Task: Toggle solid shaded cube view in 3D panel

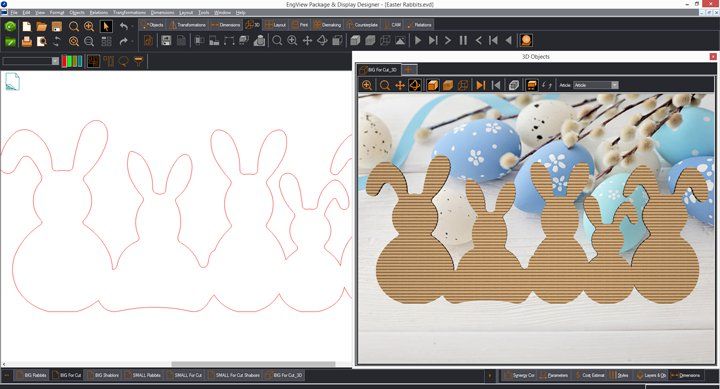Action: pyautogui.click(x=432, y=85)
